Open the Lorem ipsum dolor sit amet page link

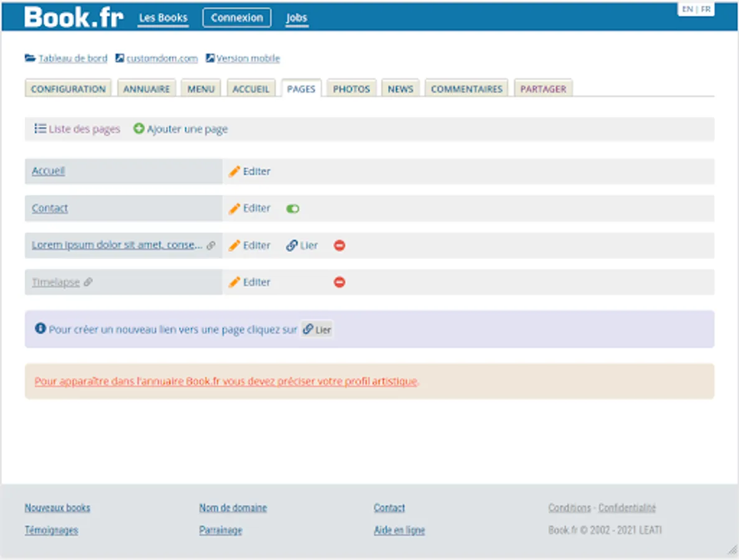point(117,245)
